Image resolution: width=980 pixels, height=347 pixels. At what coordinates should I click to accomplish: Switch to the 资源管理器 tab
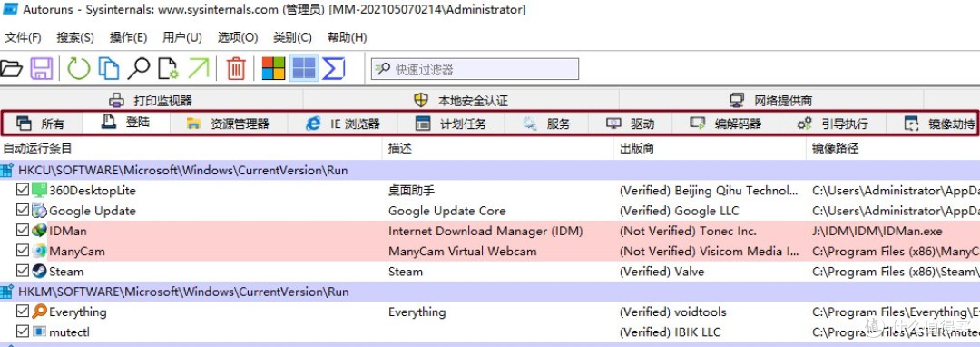tap(228, 124)
